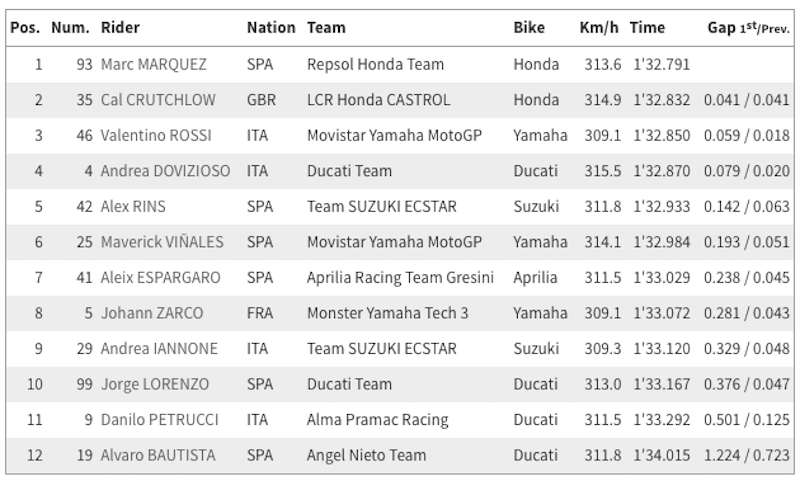The width and height of the screenshot is (800, 481).
Task: Click the Bike column header
Action: [530, 28]
